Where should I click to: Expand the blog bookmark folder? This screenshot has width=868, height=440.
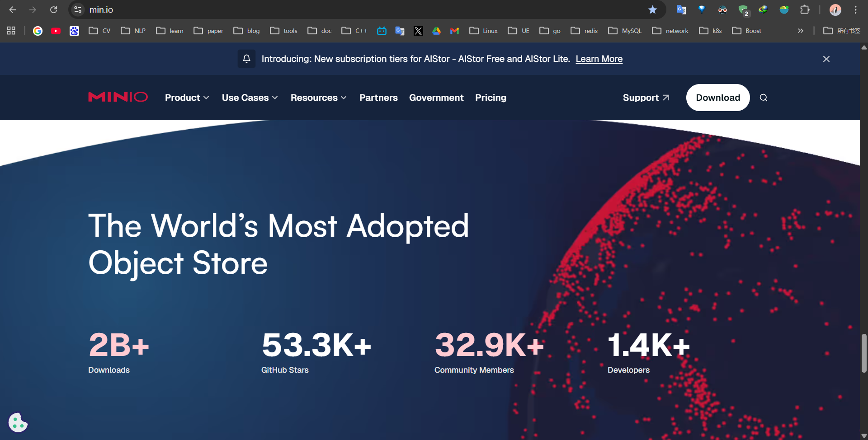click(246, 31)
